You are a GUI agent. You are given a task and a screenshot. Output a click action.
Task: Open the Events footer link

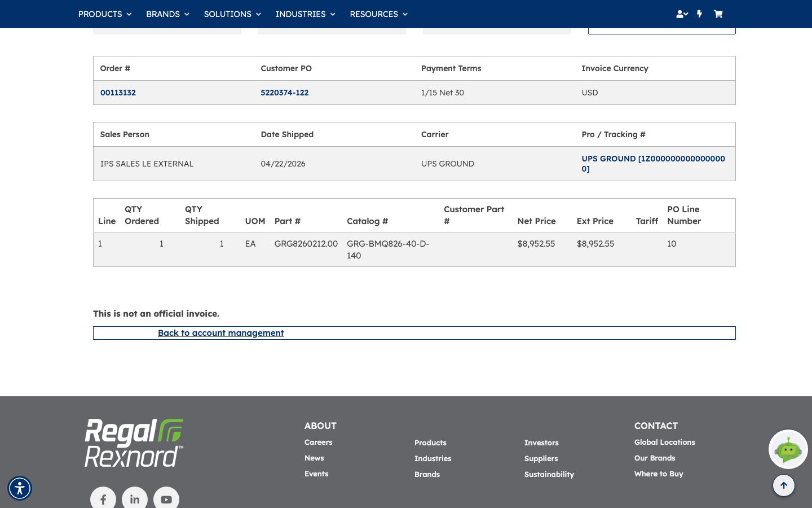point(316,474)
